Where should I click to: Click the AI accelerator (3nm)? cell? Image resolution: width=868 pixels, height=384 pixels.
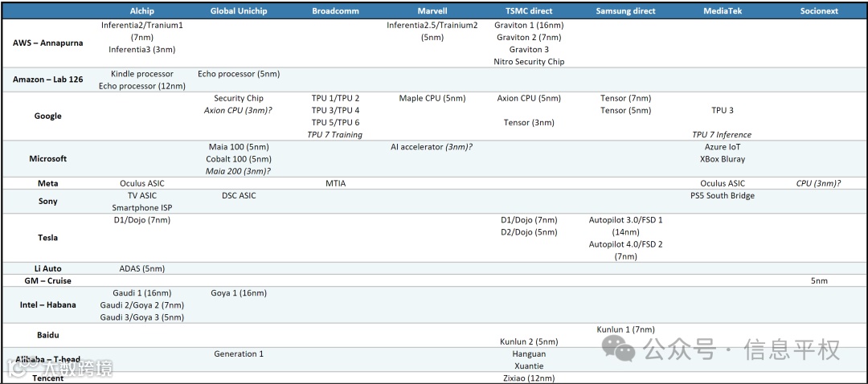point(432,147)
